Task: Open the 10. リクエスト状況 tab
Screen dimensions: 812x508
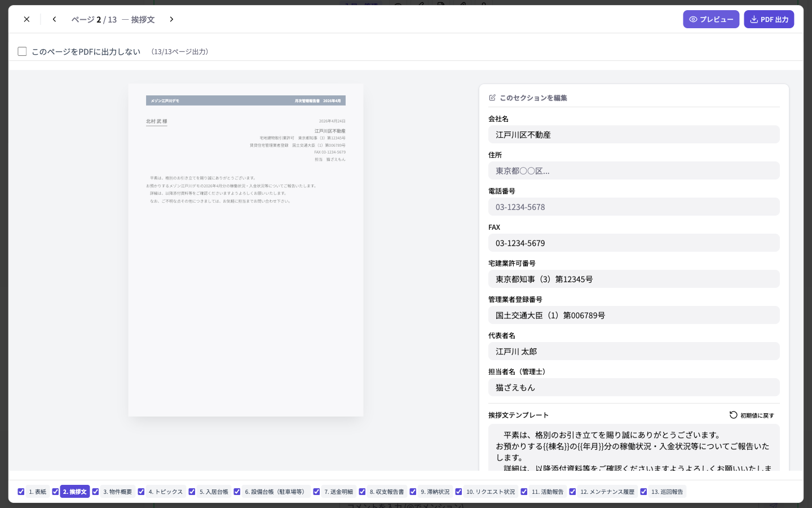Action: click(491, 492)
